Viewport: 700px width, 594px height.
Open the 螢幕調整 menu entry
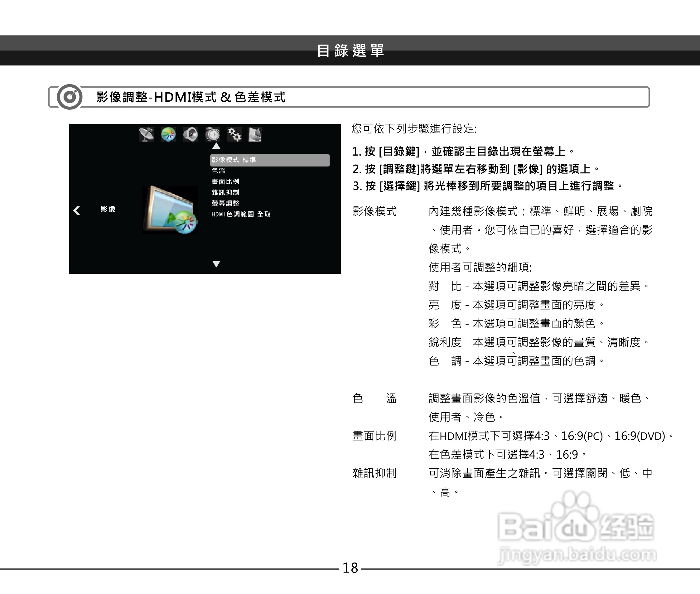click(225, 203)
